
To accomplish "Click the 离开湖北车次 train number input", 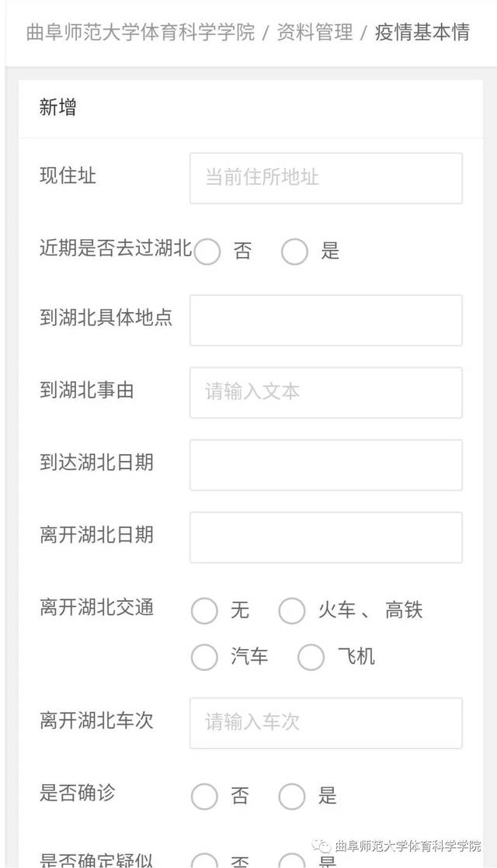I will click(325, 723).
